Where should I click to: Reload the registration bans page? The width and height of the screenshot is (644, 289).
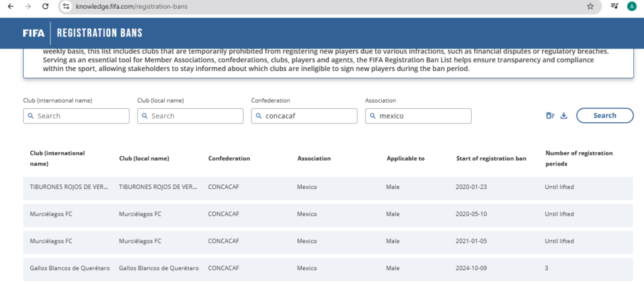tap(45, 6)
